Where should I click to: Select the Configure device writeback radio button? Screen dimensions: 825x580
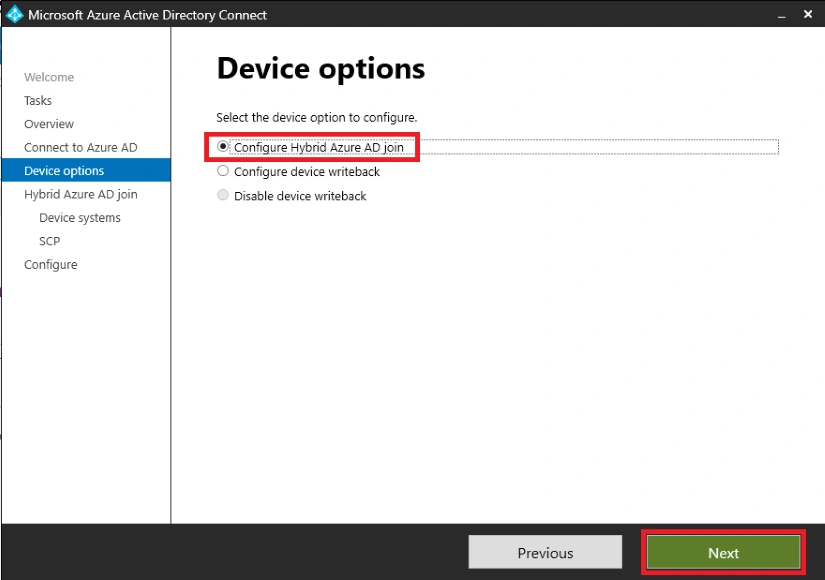click(223, 171)
